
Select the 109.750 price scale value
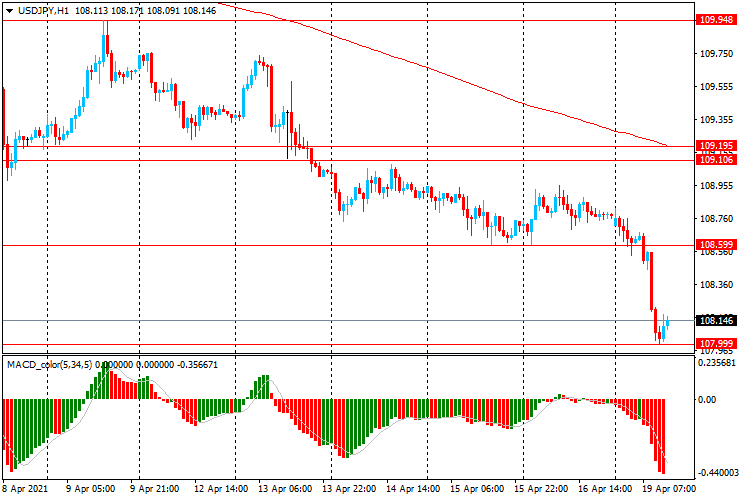[716, 54]
